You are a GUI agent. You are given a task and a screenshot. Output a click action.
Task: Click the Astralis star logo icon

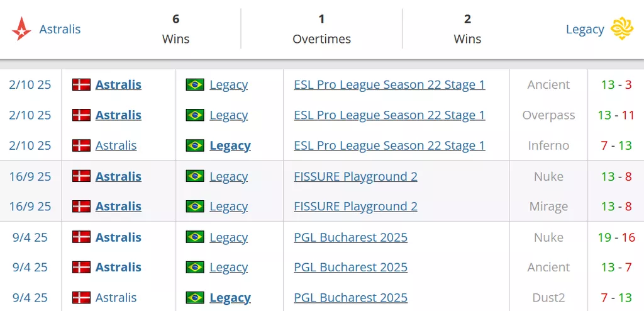[x=21, y=29]
